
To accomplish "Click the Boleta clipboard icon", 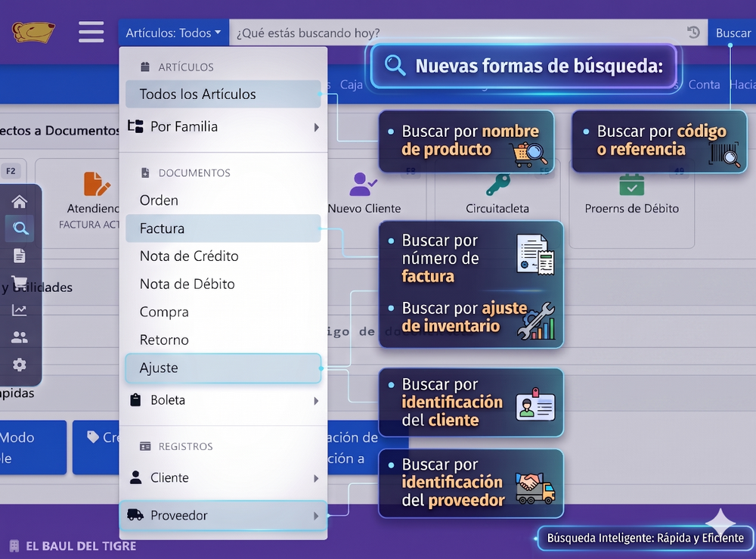I will [135, 400].
